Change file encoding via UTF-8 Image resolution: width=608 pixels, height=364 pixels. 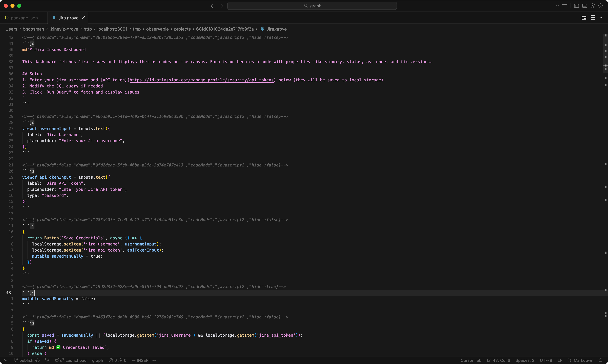coord(546,360)
